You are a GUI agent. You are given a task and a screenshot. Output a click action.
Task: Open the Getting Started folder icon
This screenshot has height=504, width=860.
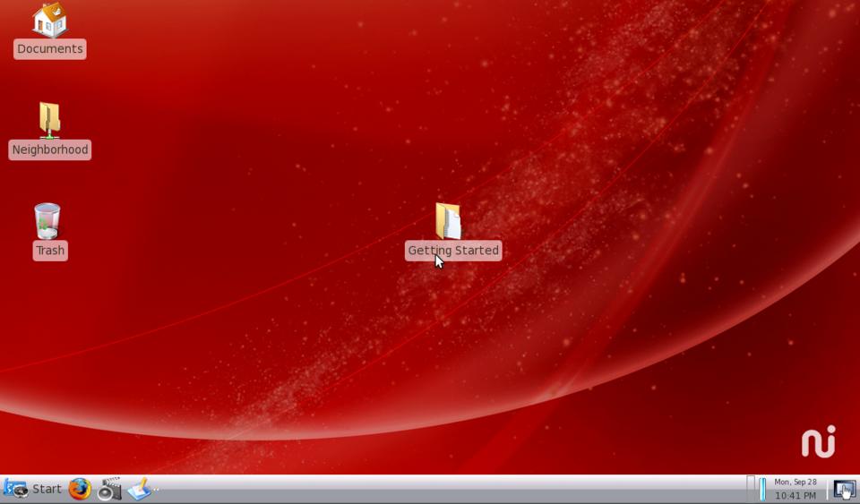click(x=448, y=220)
